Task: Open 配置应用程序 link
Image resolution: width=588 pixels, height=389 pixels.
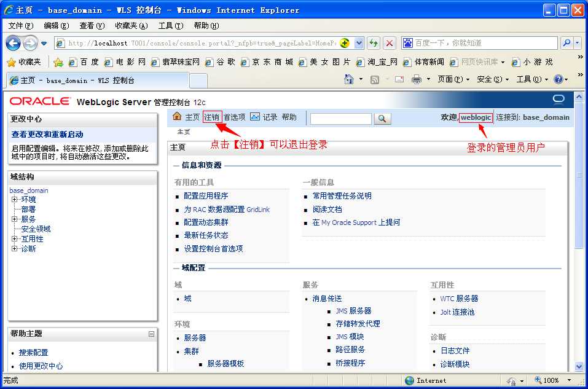Action: 206,196
